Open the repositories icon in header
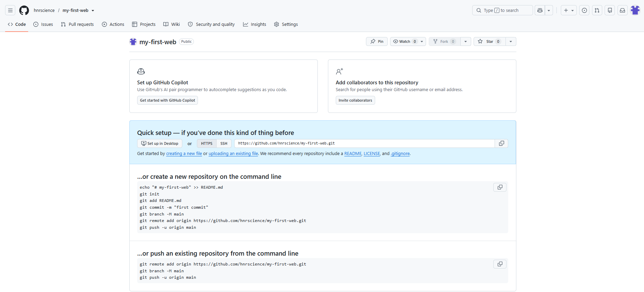Image resolution: width=644 pixels, height=292 pixels. (610, 10)
